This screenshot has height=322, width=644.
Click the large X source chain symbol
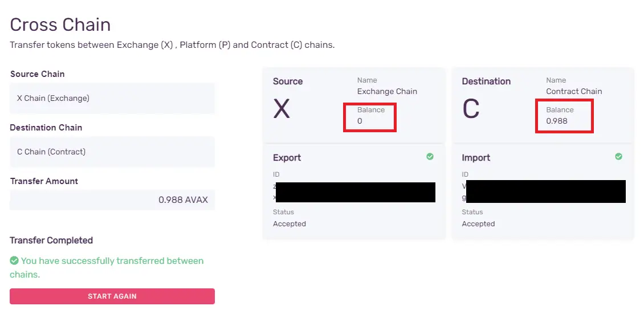tap(282, 109)
